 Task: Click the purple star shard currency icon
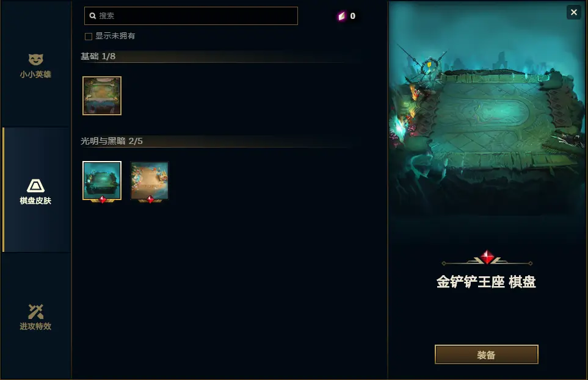coord(341,16)
